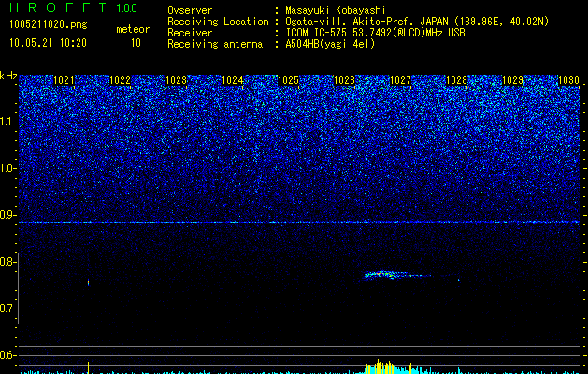Screen dimensions: 588x374
Task: Click the yellow intensity spike after 1021
Action: click(x=88, y=367)
